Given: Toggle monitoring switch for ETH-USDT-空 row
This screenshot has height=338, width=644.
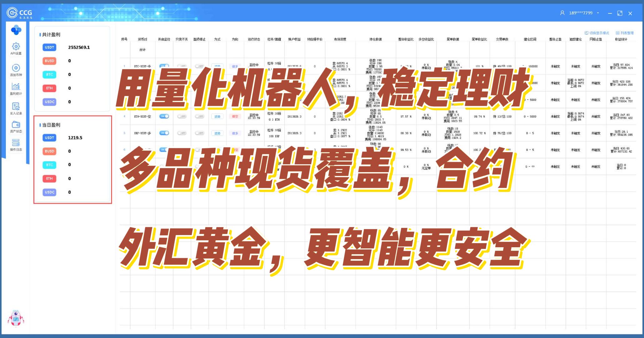Looking at the screenshot, I should [x=164, y=116].
